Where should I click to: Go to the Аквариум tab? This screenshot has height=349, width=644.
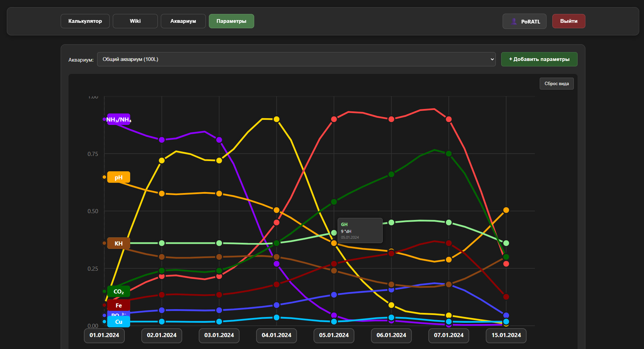pos(183,21)
